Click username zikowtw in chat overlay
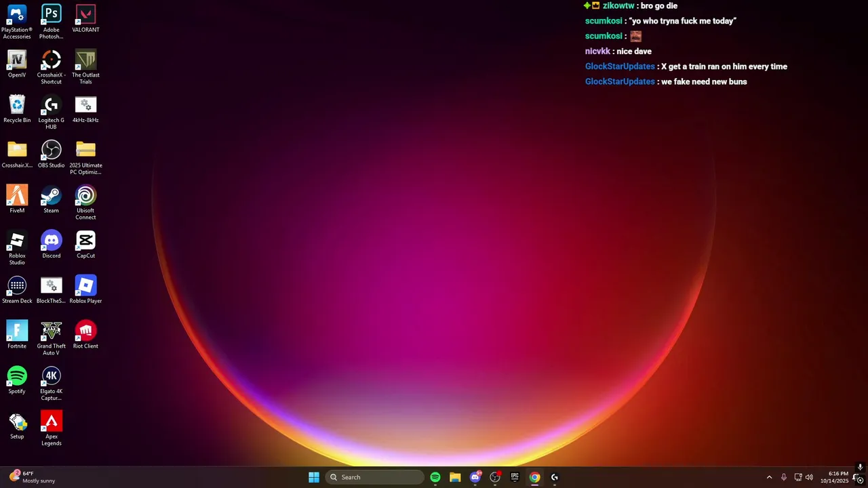Image resolution: width=868 pixels, height=488 pixels. 618,5
